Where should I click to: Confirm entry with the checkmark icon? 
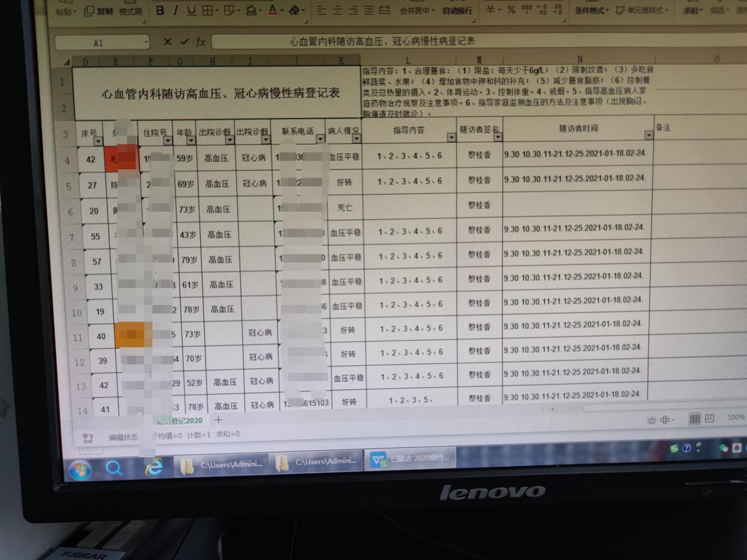[184, 42]
